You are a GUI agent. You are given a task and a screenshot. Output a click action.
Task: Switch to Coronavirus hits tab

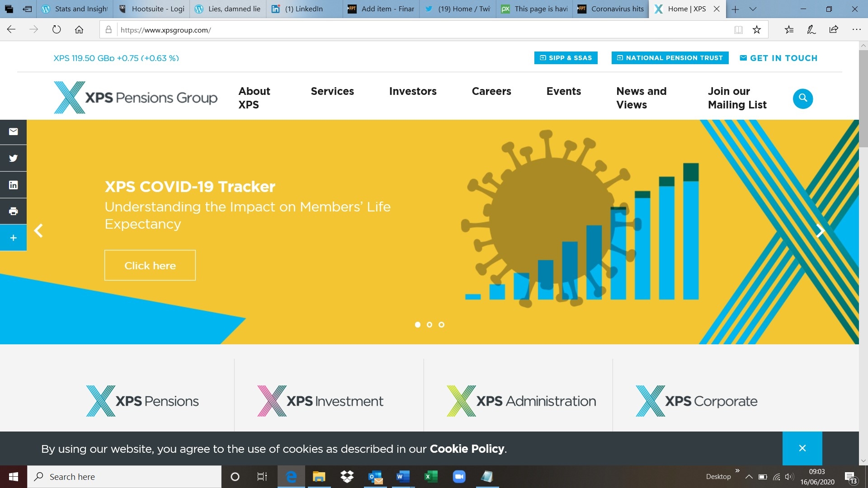coord(611,9)
